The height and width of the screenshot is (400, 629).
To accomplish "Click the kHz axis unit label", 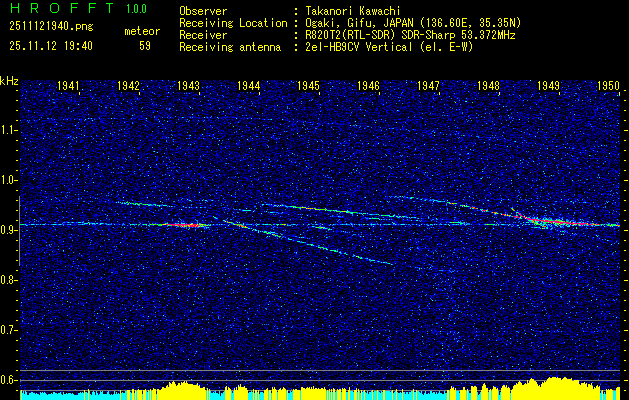I will (x=9, y=81).
